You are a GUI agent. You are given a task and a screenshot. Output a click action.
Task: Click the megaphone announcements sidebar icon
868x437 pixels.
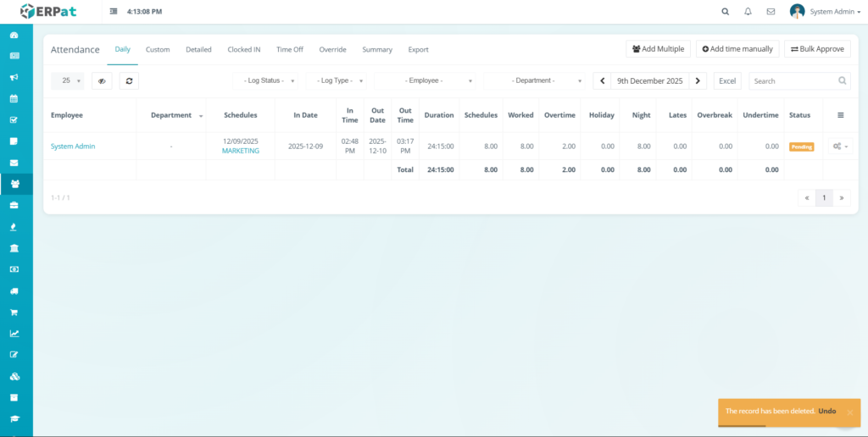click(x=14, y=77)
